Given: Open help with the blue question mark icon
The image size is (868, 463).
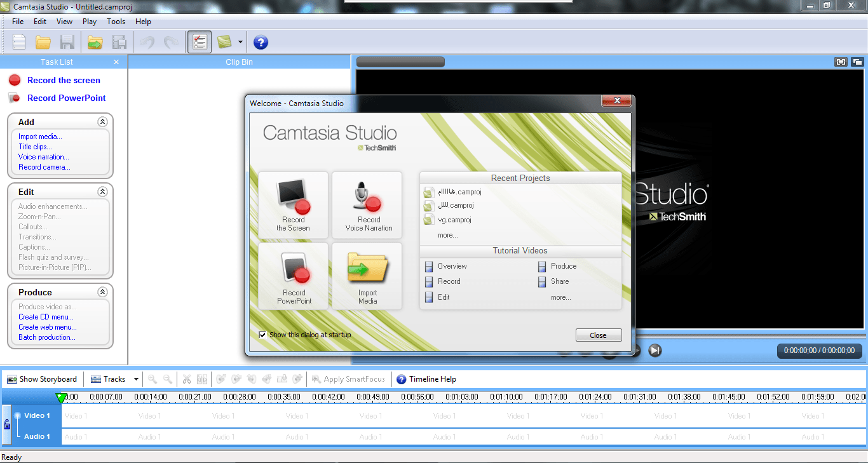Looking at the screenshot, I should [x=261, y=43].
